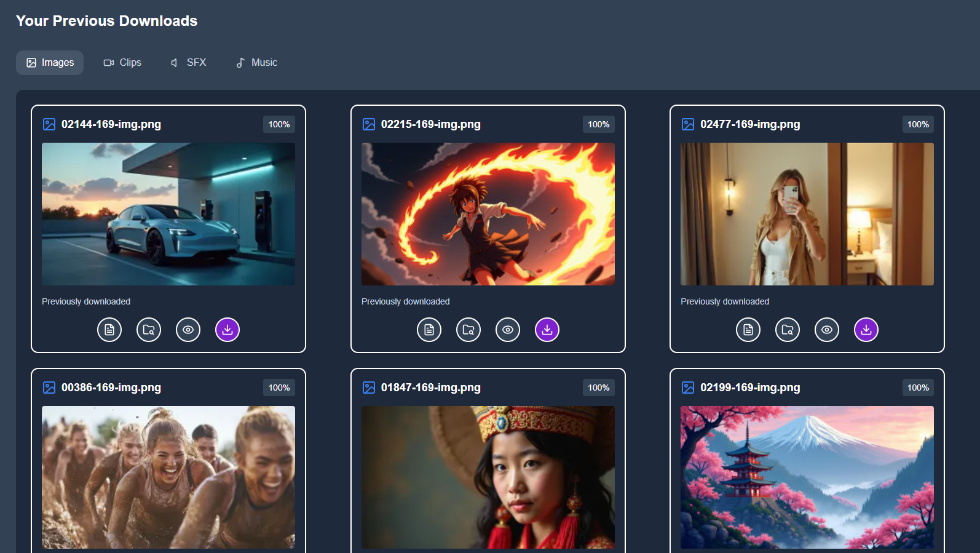Click 'Previously downloaded' under 02215-169-img.png
The width and height of the screenshot is (980, 553).
406,301
